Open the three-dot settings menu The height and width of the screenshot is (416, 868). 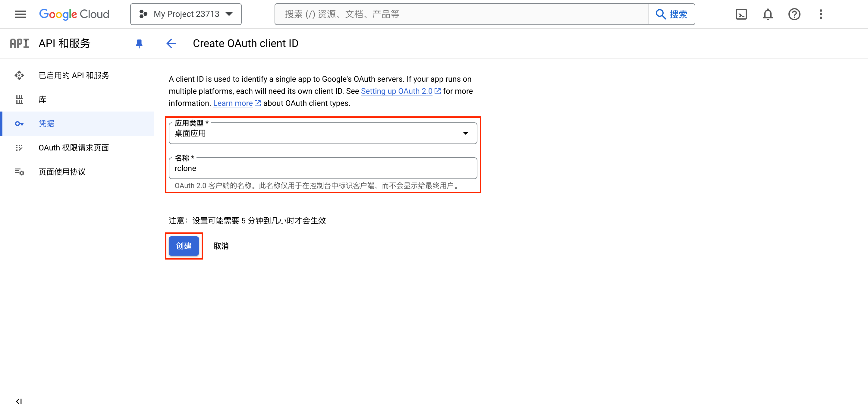(821, 14)
